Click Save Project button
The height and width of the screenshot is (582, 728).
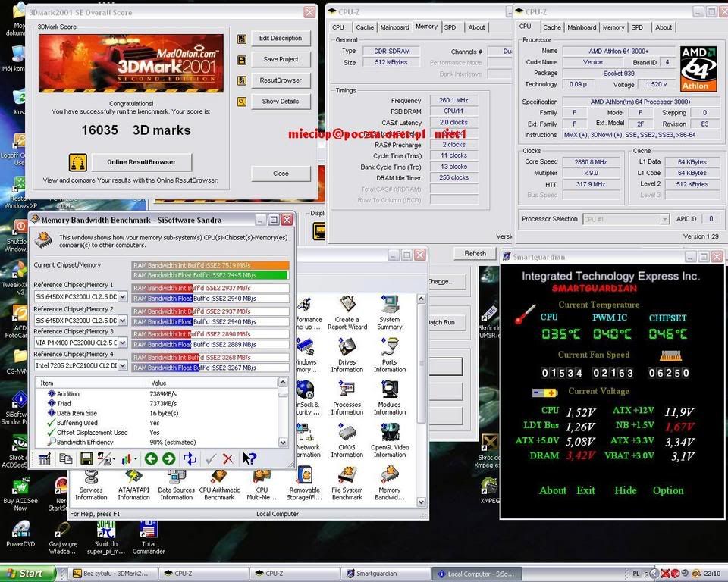tap(281, 59)
